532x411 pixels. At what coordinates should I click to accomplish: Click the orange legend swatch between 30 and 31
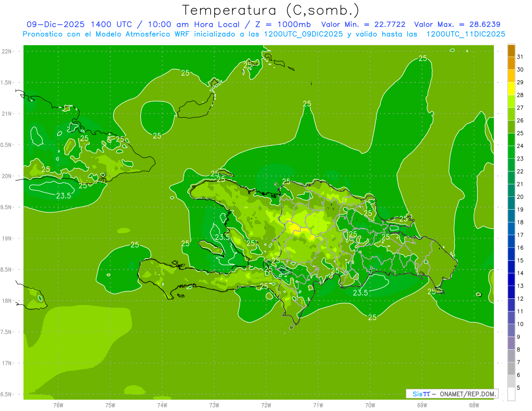[511, 63]
